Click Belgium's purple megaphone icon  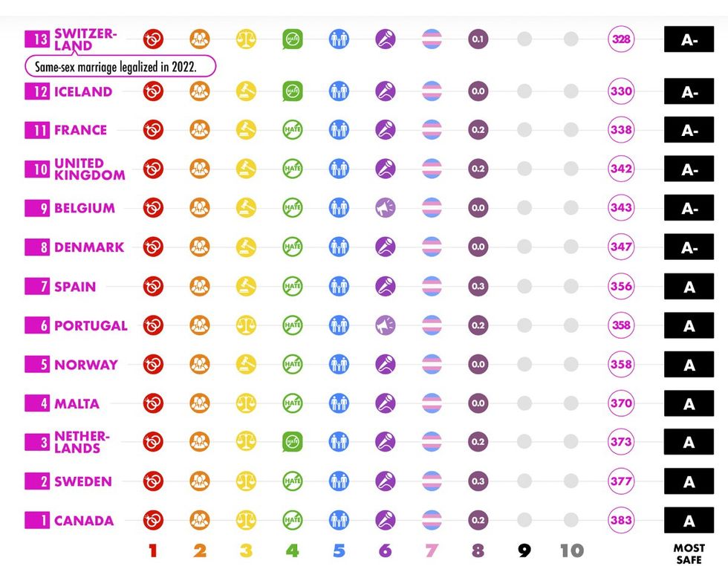[386, 208]
